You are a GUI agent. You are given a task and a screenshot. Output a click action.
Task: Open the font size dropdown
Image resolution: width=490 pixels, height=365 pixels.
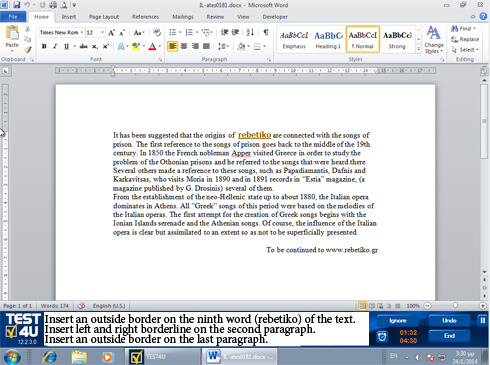click(x=102, y=32)
